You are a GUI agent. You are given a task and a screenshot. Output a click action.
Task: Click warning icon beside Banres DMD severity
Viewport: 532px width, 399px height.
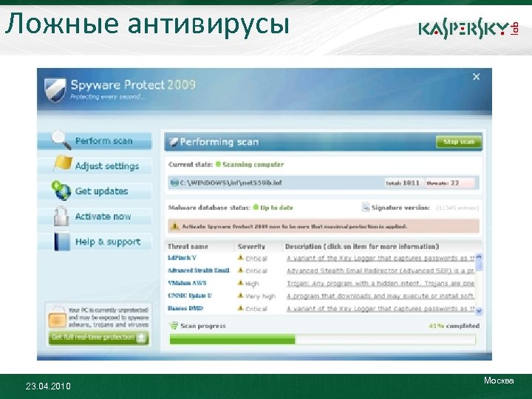pyautogui.click(x=241, y=308)
